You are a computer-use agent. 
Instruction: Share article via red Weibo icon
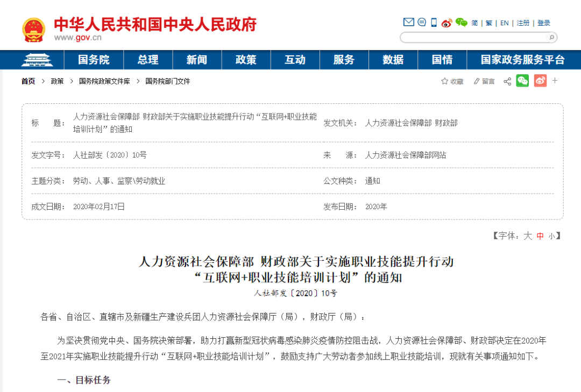(541, 81)
